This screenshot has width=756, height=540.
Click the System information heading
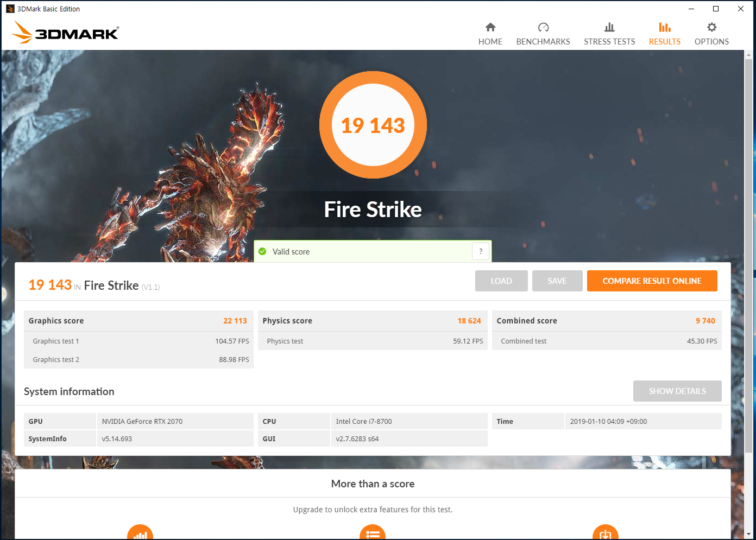tap(69, 392)
